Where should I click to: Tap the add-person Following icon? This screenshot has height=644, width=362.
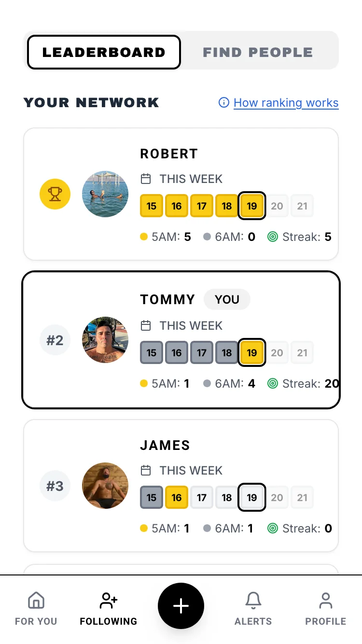point(108,600)
